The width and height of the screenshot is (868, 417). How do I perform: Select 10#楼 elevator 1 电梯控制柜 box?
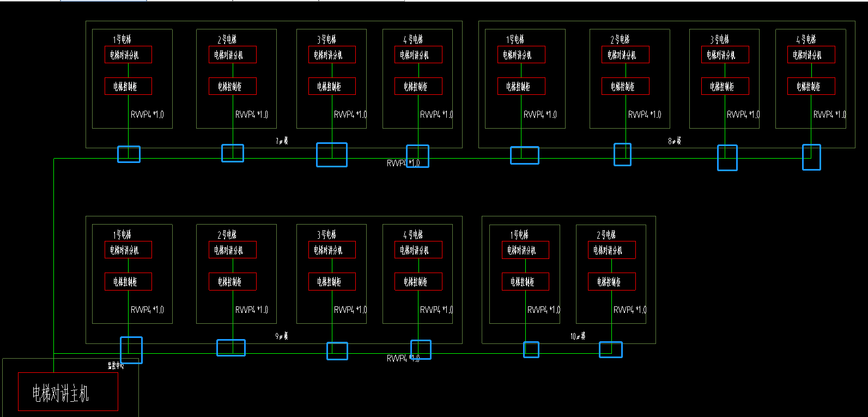click(x=525, y=281)
